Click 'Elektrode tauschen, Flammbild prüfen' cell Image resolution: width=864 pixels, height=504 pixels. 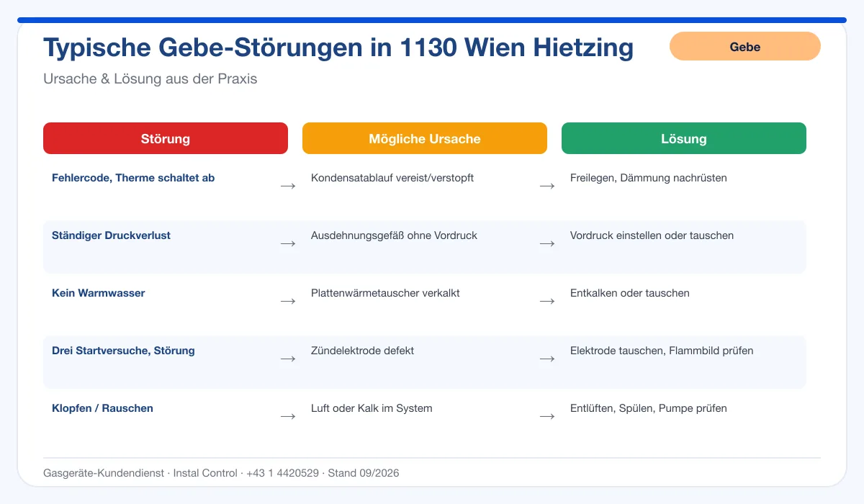coord(662,351)
